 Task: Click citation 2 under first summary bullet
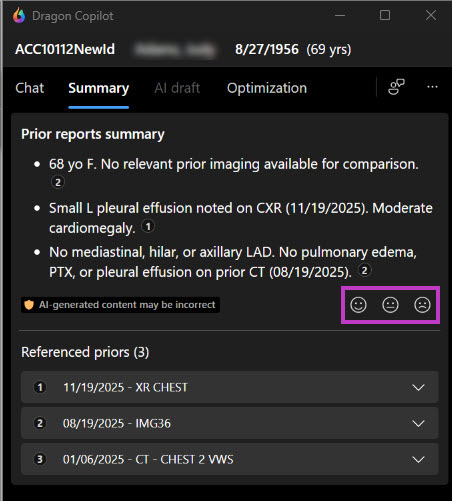click(x=58, y=182)
